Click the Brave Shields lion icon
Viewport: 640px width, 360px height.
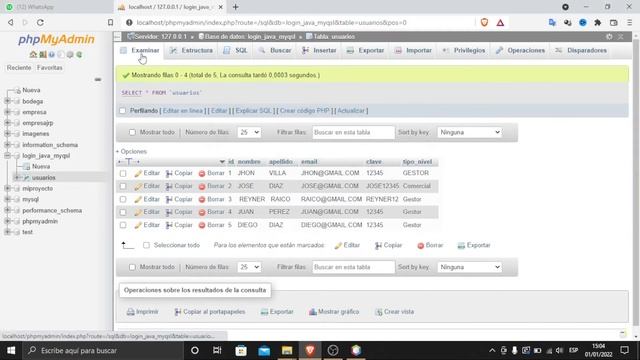(484, 22)
